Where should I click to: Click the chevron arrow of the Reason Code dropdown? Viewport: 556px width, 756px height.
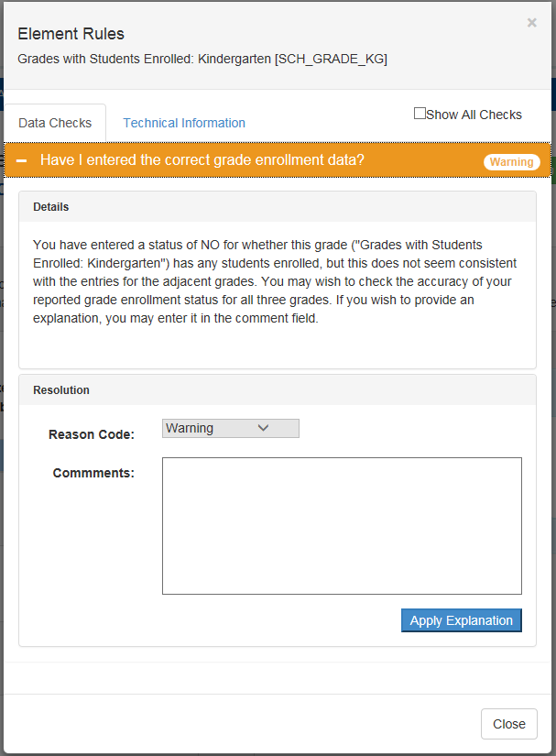(x=263, y=428)
